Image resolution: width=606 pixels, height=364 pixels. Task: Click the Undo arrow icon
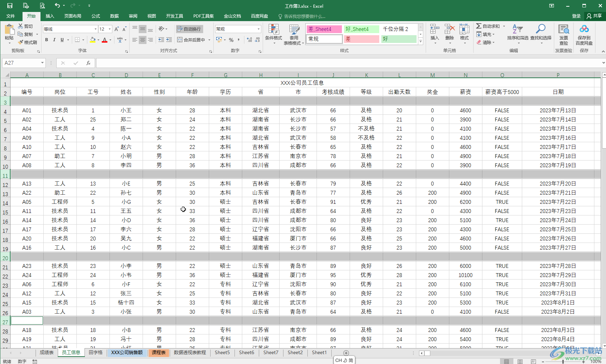tap(57, 6)
